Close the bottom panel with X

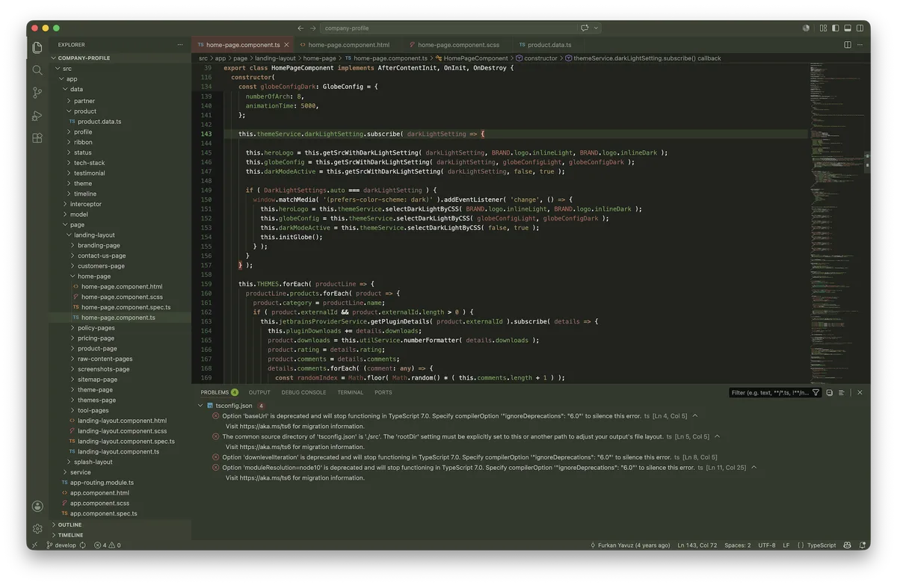click(x=860, y=392)
